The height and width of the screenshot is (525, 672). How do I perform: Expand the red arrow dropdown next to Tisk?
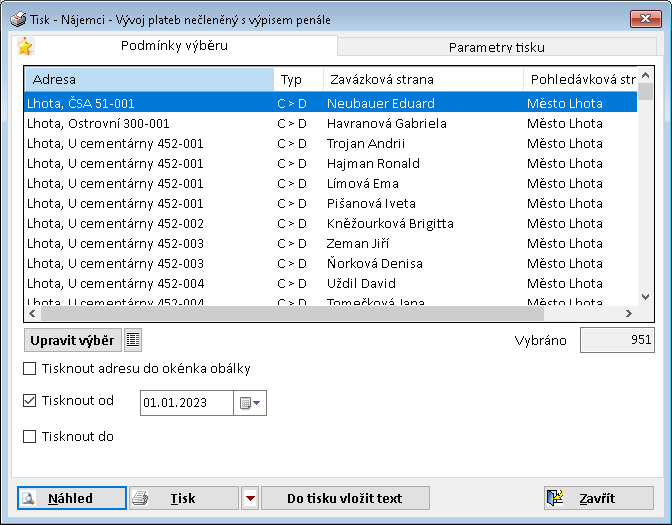250,498
